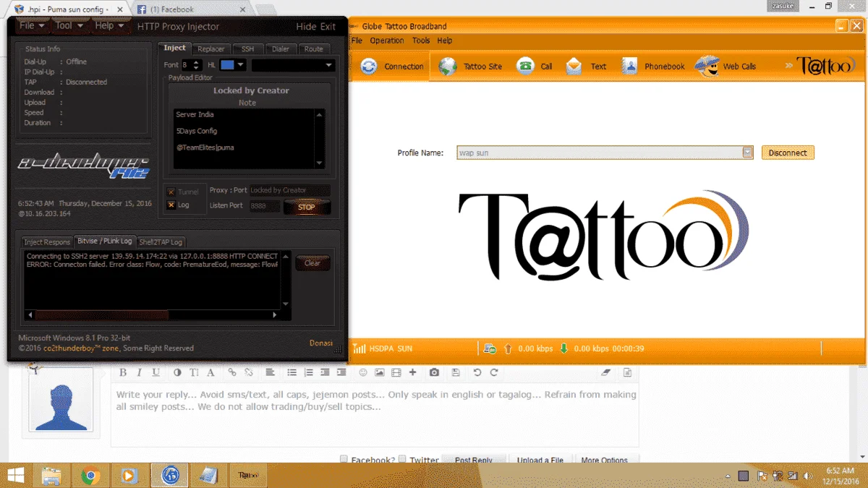The height and width of the screenshot is (488, 868).
Task: Expand the HL highlight color dropdown arrow
Action: coord(241,65)
